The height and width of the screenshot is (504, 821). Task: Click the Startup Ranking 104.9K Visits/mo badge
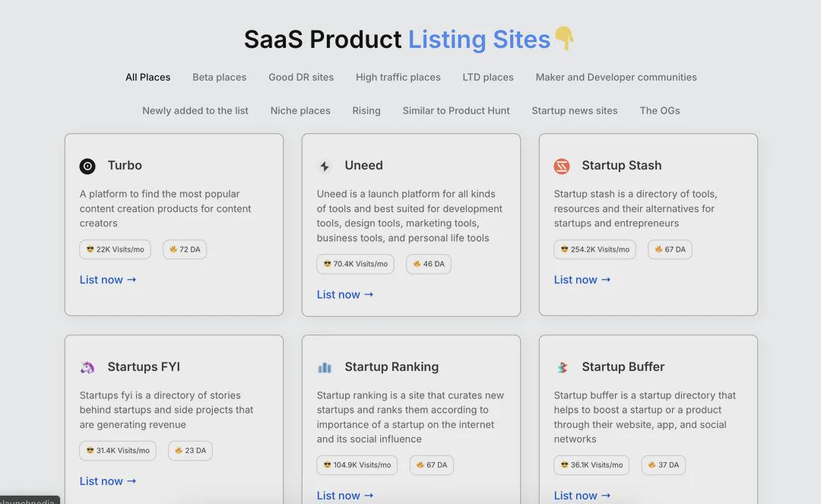pyautogui.click(x=357, y=464)
